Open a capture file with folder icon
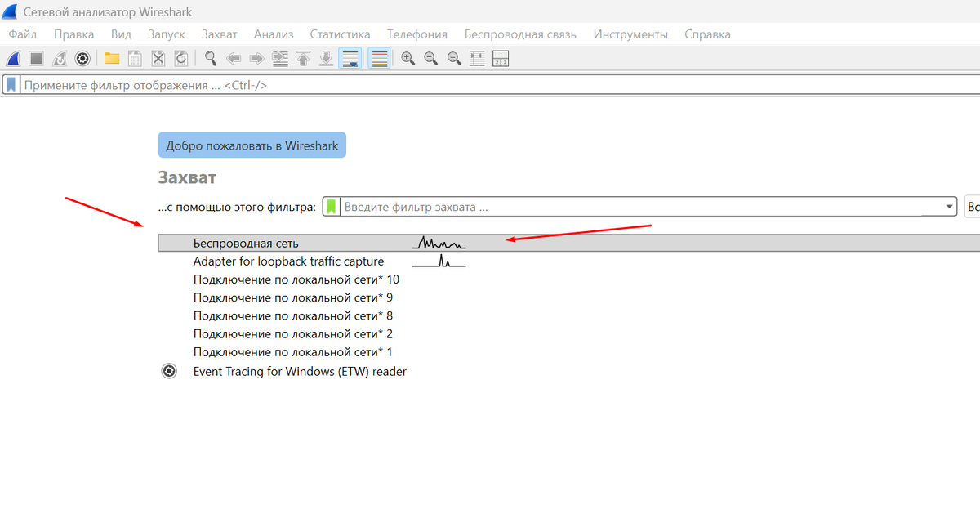This screenshot has height=514, width=980. [112, 59]
